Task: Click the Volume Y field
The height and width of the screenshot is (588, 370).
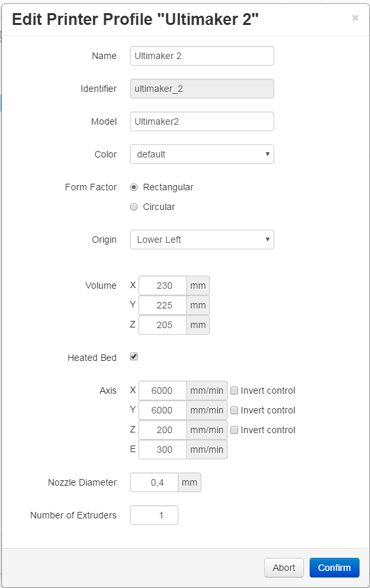Action: [163, 305]
